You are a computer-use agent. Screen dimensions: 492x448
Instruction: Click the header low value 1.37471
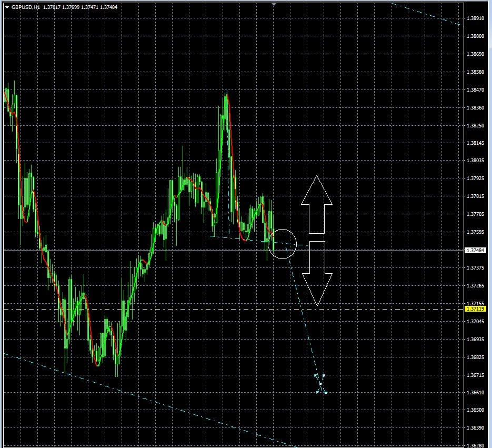pos(89,7)
